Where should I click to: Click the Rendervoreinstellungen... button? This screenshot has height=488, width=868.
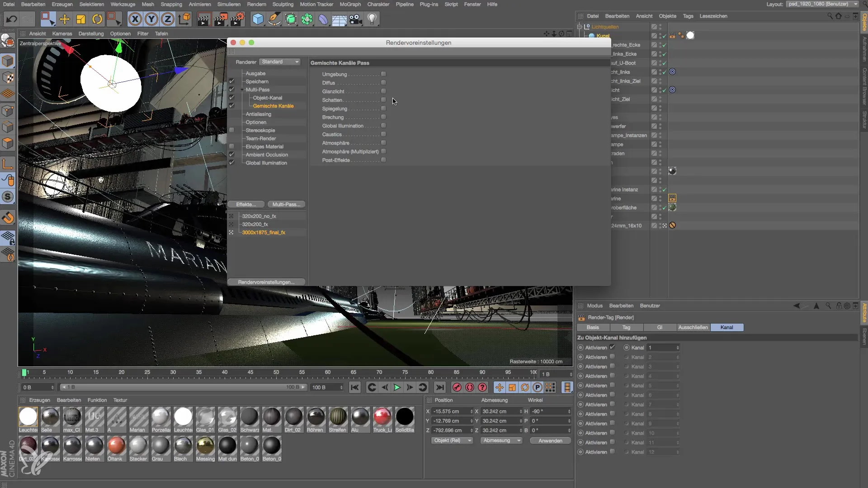tap(266, 282)
